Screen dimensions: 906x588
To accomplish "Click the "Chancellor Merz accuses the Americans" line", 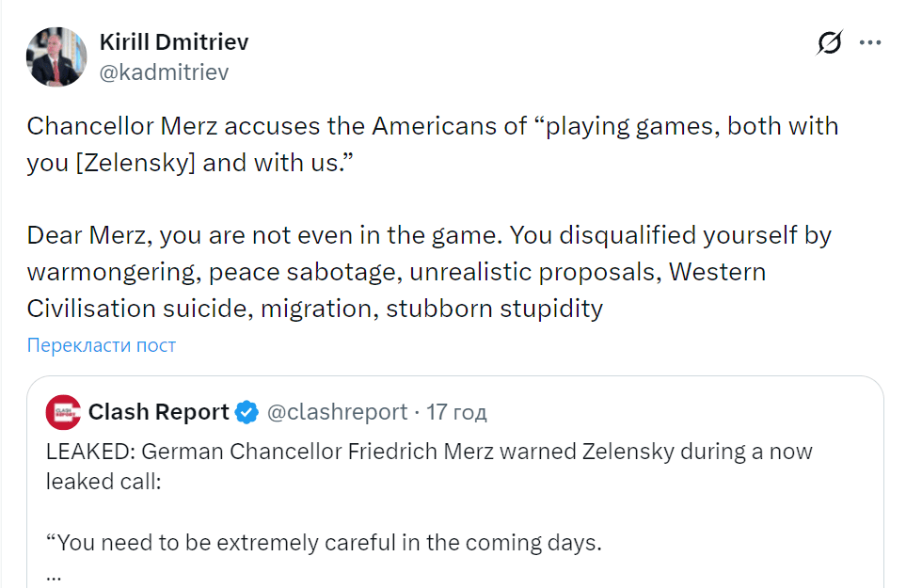I will click(432, 126).
